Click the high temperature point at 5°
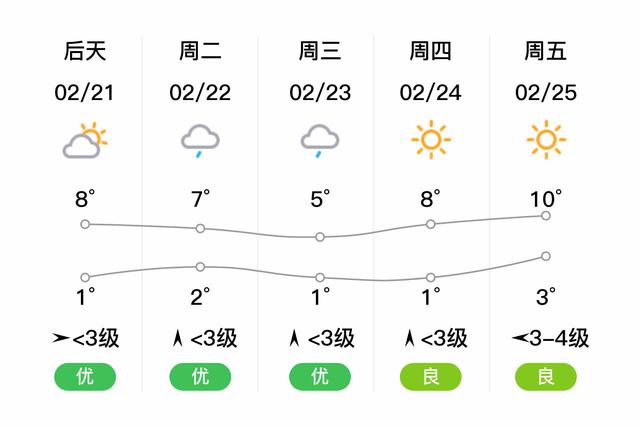 [x=320, y=237]
